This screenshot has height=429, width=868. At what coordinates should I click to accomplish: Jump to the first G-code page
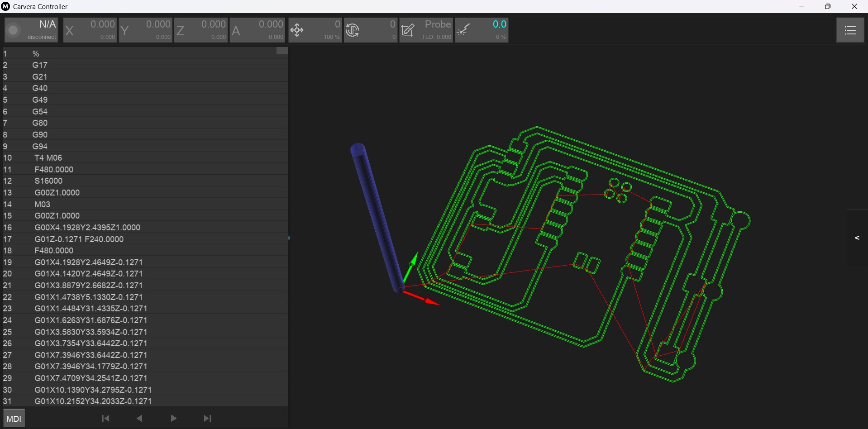click(105, 419)
